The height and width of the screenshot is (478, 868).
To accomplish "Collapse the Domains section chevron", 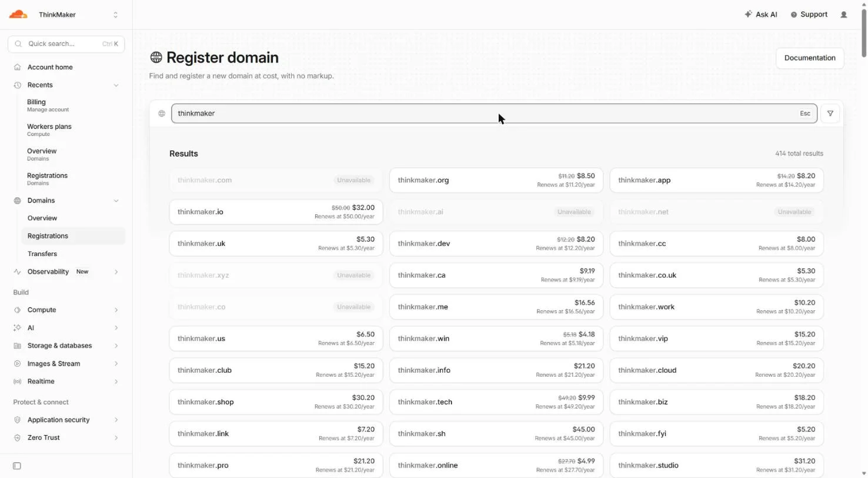I will [116, 200].
